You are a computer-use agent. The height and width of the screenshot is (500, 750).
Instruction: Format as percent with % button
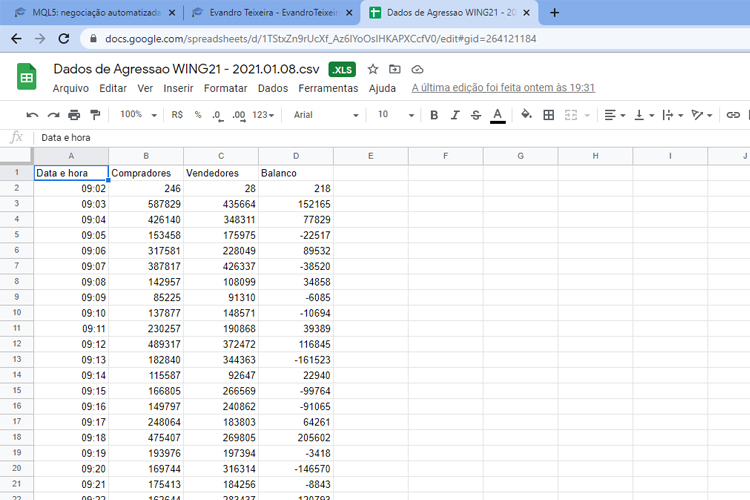[198, 115]
